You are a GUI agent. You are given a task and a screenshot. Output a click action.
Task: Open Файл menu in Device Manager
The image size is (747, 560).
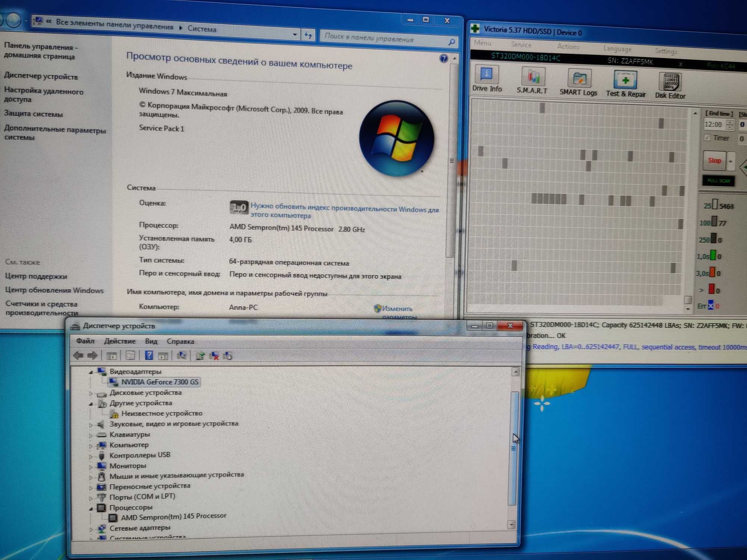(x=85, y=341)
